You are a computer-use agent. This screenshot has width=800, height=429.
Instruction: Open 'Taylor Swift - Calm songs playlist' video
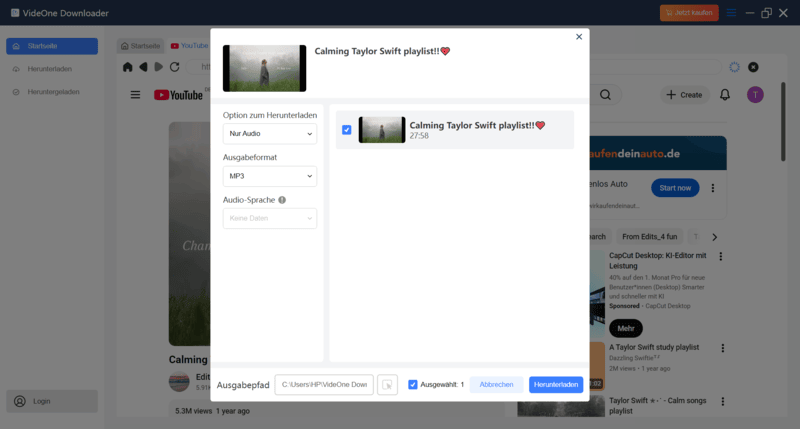tap(658, 406)
